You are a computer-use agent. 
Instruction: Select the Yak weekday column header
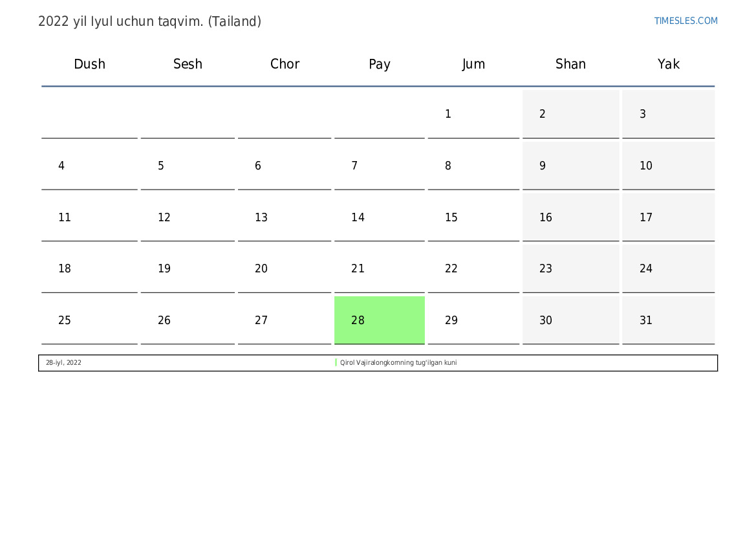tap(668, 64)
